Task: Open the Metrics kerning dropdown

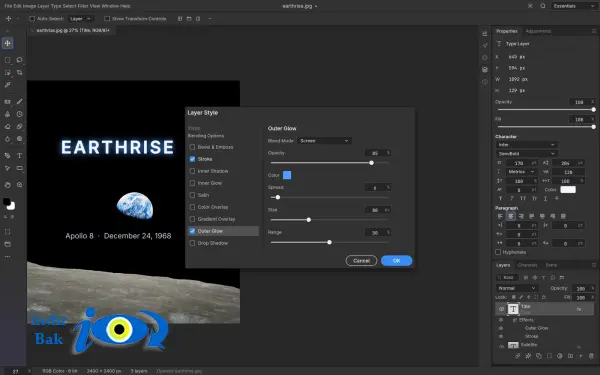Action: pyautogui.click(x=521, y=172)
